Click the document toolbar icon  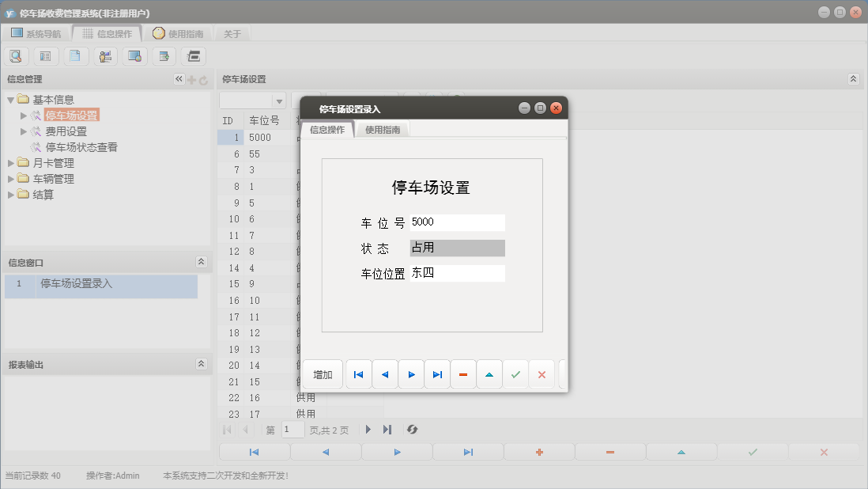[x=75, y=55]
